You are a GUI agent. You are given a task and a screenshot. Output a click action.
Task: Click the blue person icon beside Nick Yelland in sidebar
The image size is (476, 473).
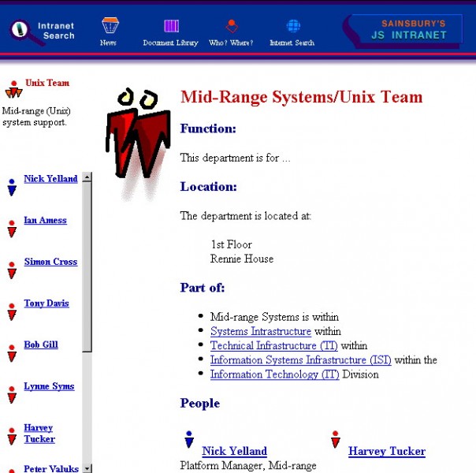12,187
